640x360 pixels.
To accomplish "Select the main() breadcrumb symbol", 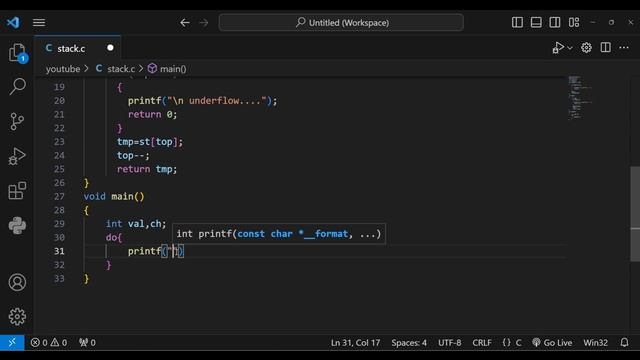I will [167, 69].
